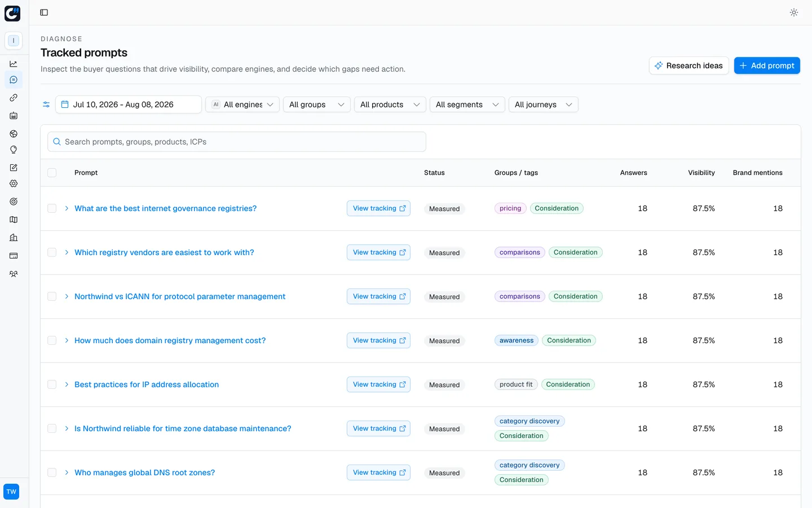
Task: Open the Jul 10 - Aug 08 date picker
Action: click(129, 104)
